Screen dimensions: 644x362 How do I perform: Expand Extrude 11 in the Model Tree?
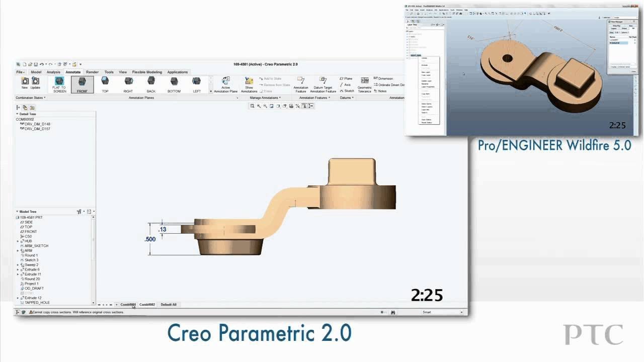click(18, 274)
